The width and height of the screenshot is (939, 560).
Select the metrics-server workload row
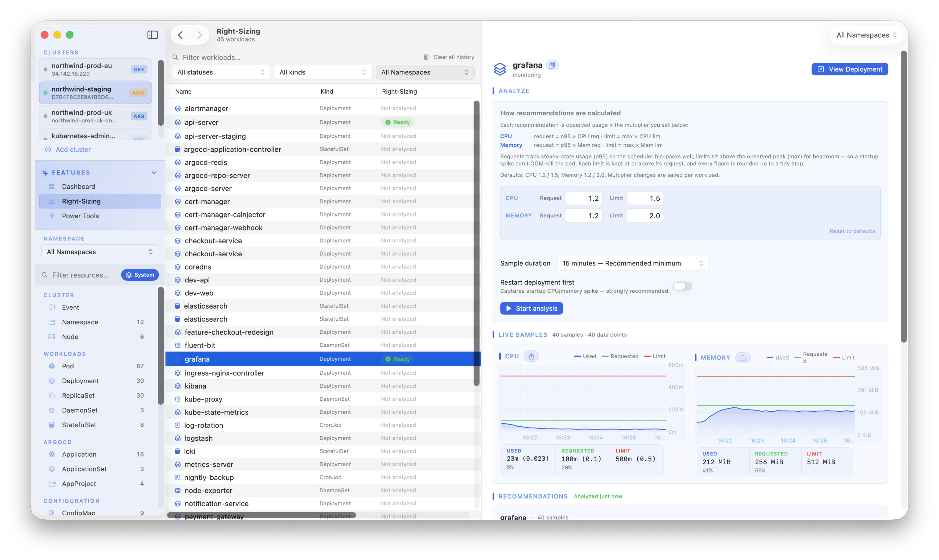[x=319, y=465]
